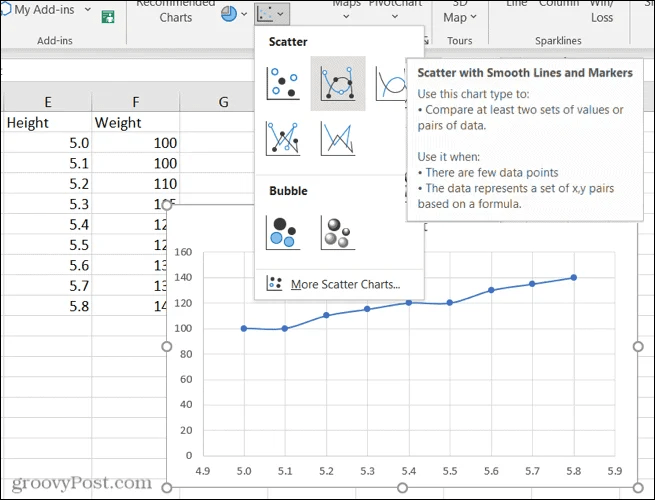Viewport: 655px width, 500px height.
Task: Select column F header
Action: coord(135,102)
